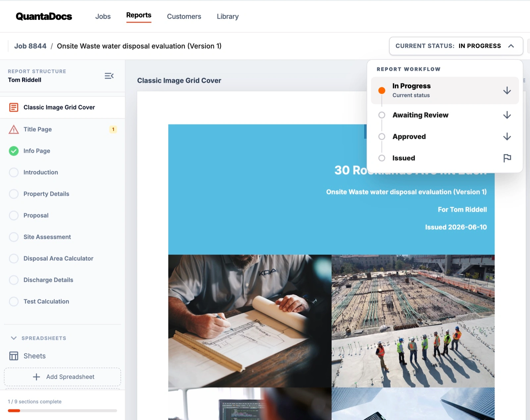Toggle the Discharge Details completion circle

pos(14,280)
